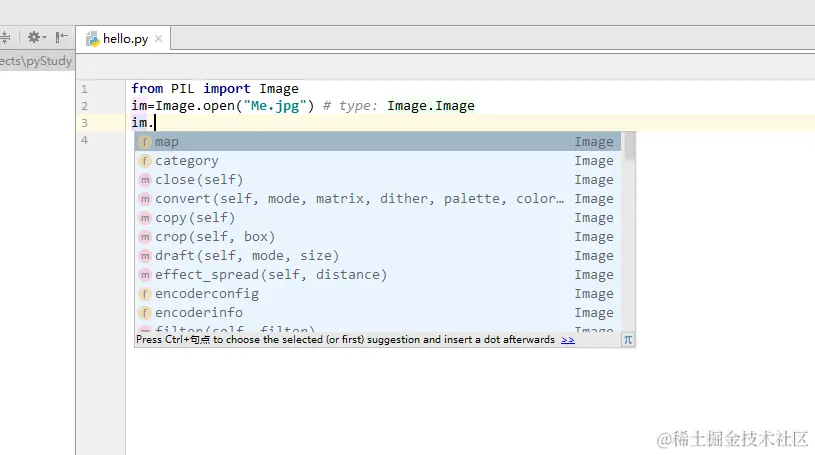Click the hide panel icon beside the gear
Viewport: 815px width, 455px height.
(x=61, y=37)
